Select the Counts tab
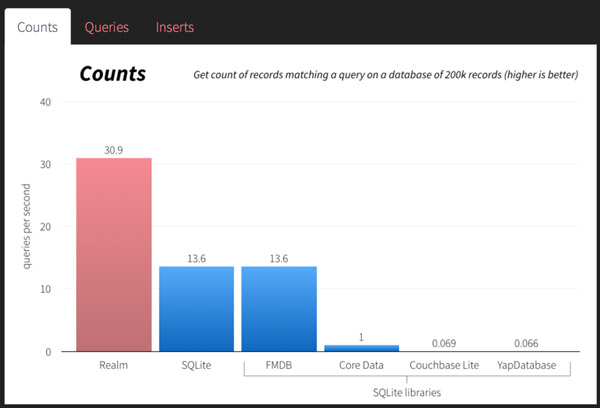Viewport: 600px width, 408px height. click(37, 27)
